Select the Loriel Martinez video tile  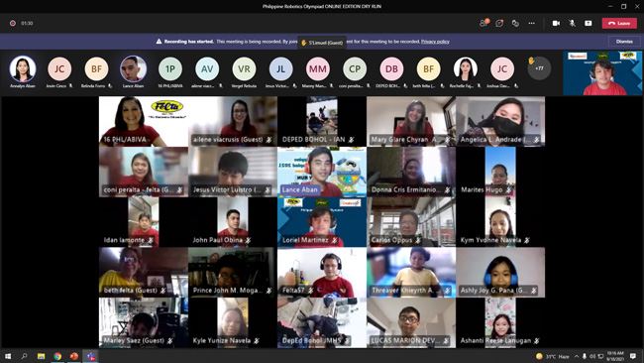(x=322, y=222)
